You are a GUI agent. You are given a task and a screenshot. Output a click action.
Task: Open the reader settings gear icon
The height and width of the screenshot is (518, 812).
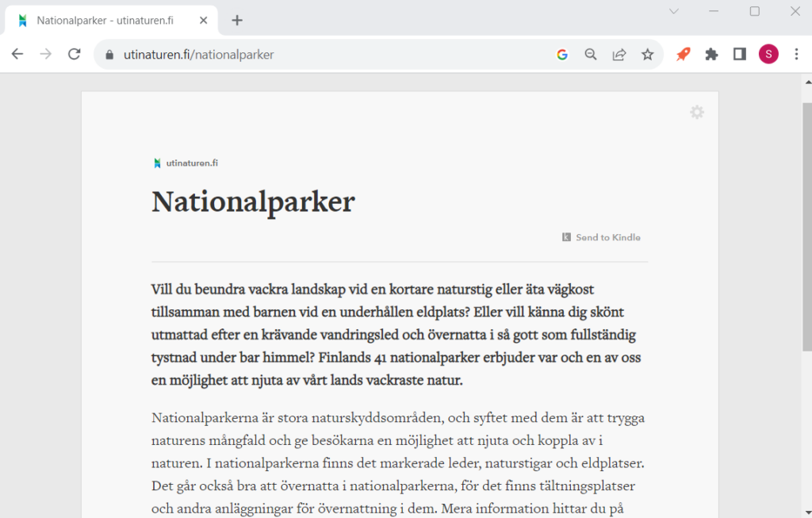coord(697,112)
